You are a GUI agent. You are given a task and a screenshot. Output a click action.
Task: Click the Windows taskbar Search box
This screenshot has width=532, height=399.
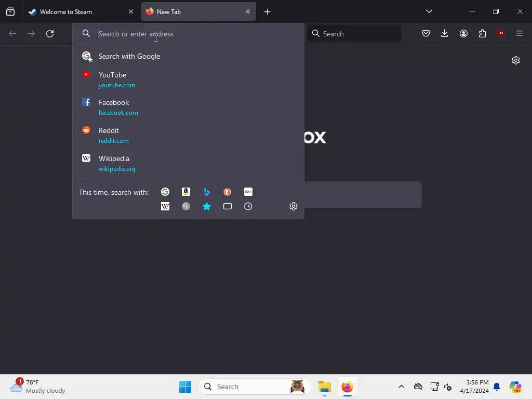(x=255, y=387)
